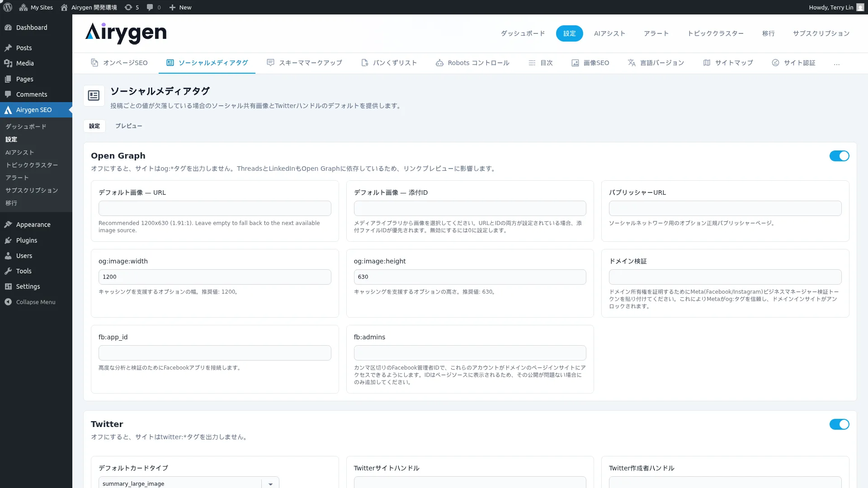Click the Dashboard gauge icon in sidebar
This screenshot has height=488, width=868.
click(x=8, y=28)
